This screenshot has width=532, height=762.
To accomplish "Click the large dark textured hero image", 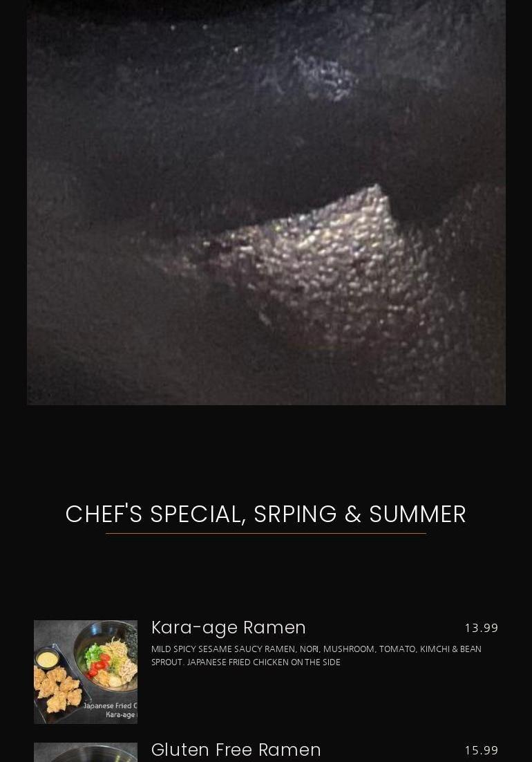I will [x=266, y=202].
